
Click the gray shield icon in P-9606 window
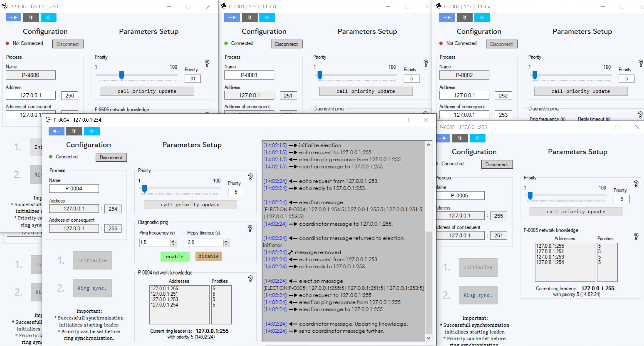pos(31,17)
